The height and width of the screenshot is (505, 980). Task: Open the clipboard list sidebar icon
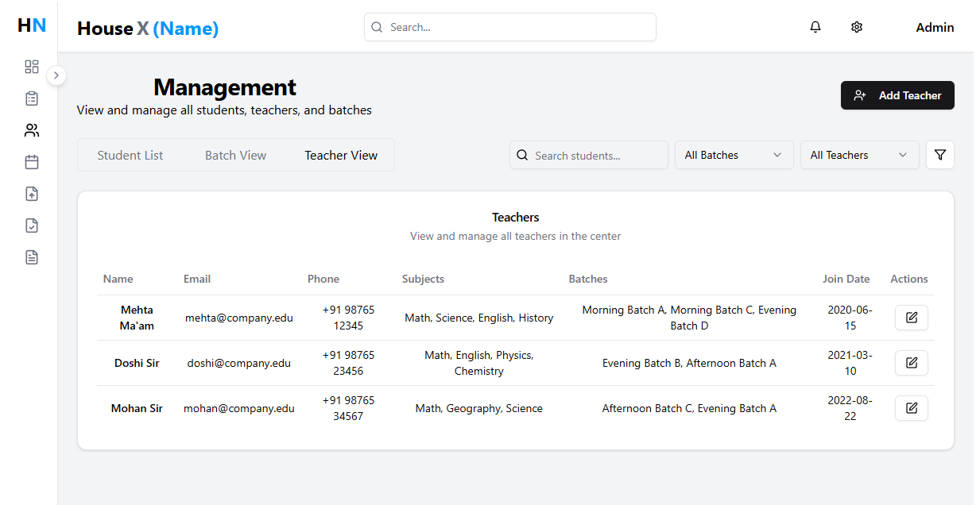click(x=32, y=98)
